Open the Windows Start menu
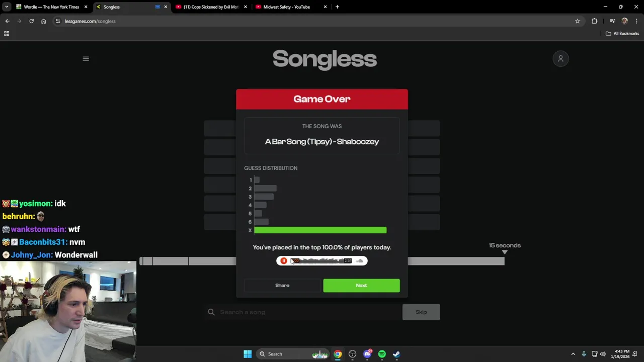 (x=248, y=354)
